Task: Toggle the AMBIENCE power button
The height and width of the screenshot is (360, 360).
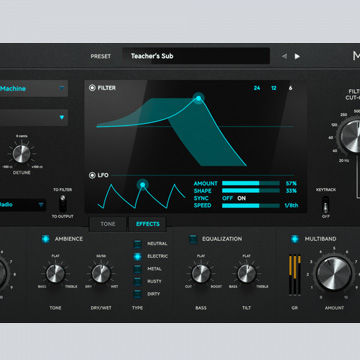Action: 46,239
